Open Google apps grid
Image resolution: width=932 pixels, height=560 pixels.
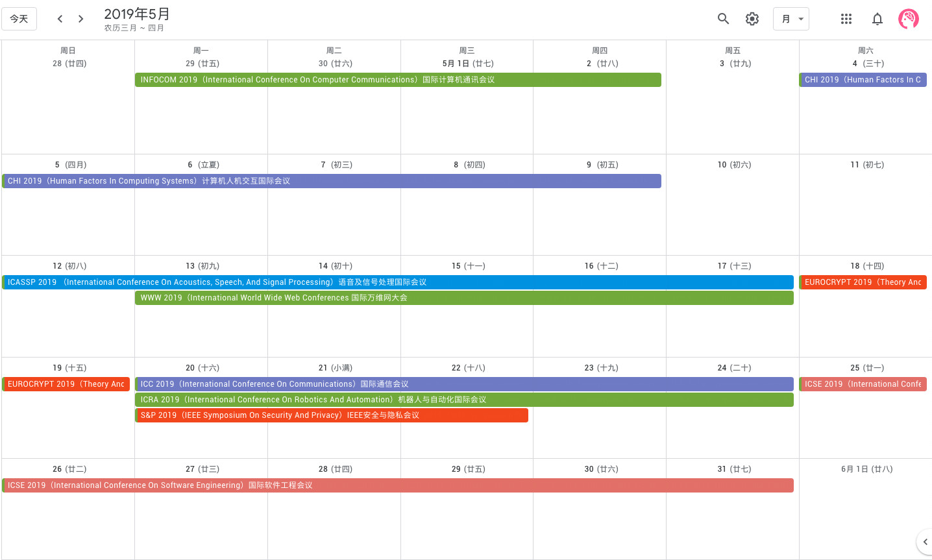point(846,19)
